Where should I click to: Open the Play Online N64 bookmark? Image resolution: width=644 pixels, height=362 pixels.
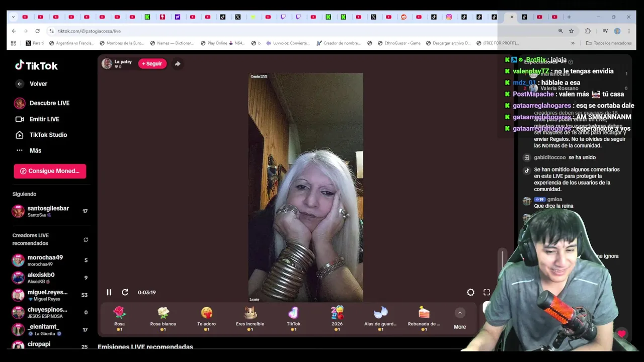coord(222,43)
